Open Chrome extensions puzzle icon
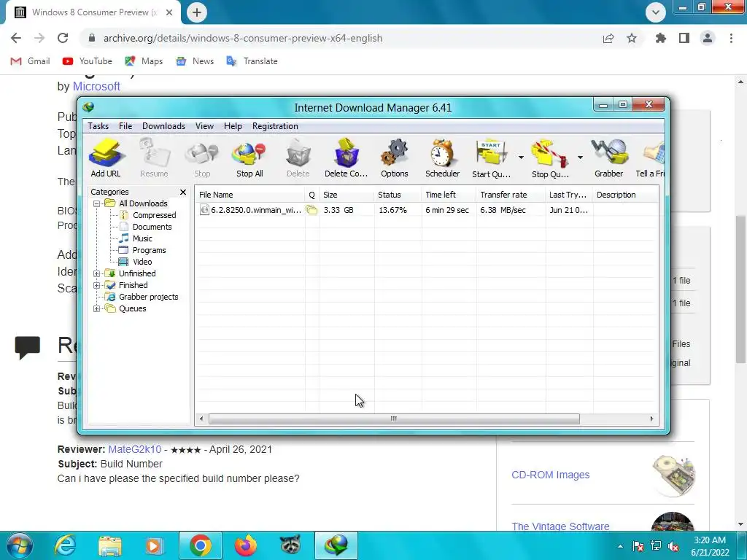 coord(661,38)
